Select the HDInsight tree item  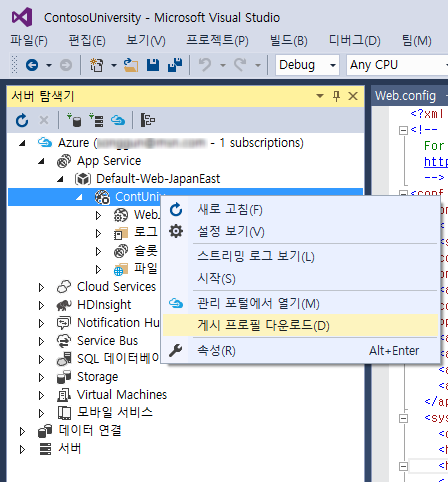coord(104,305)
